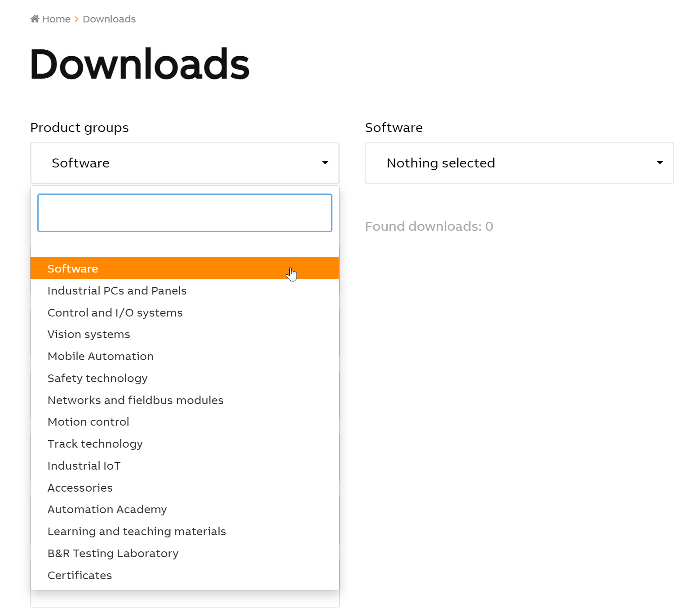Click the caret arrow of Product groups

(325, 163)
